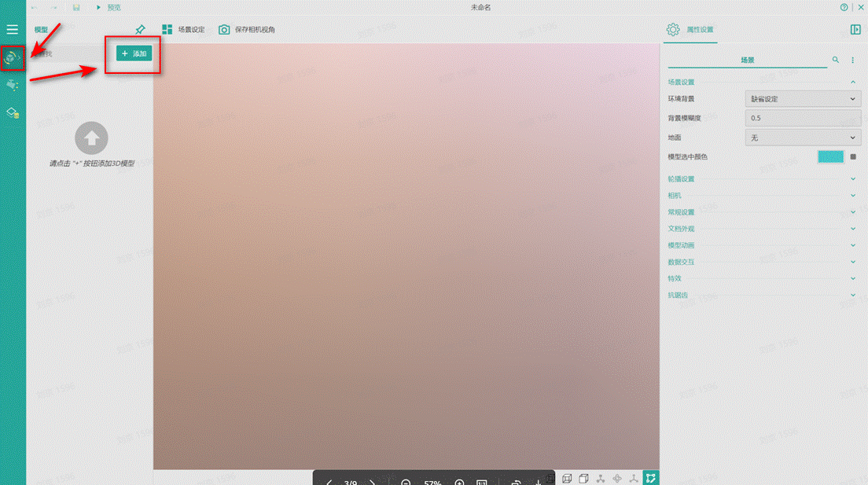The image size is (868, 485).
Task: Click zoom out minus icon
Action: (406, 482)
